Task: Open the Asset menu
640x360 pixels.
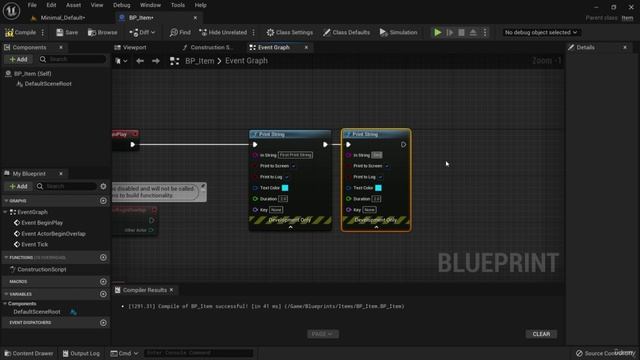Action: 73,5
